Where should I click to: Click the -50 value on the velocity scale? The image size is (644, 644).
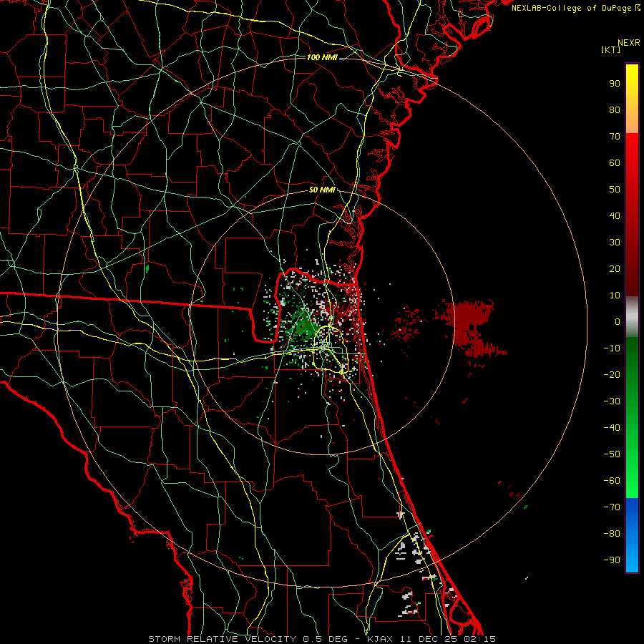(612, 454)
